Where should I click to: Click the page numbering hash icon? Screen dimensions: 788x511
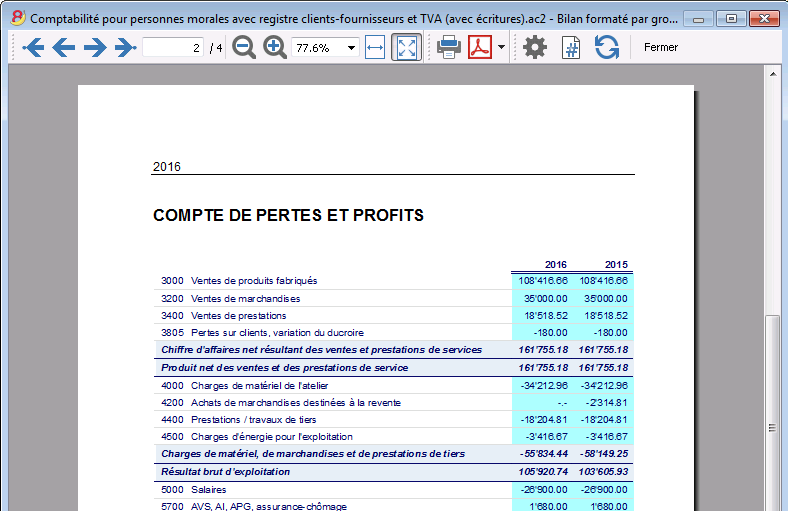[571, 48]
